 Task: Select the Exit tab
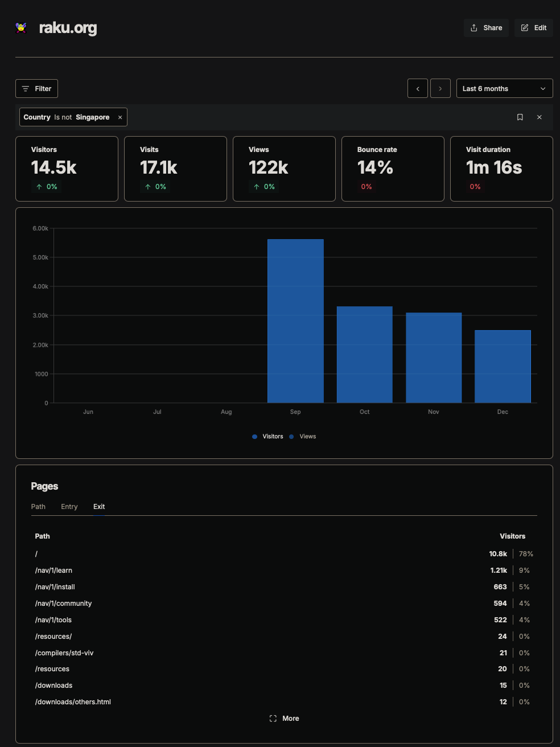click(x=99, y=507)
